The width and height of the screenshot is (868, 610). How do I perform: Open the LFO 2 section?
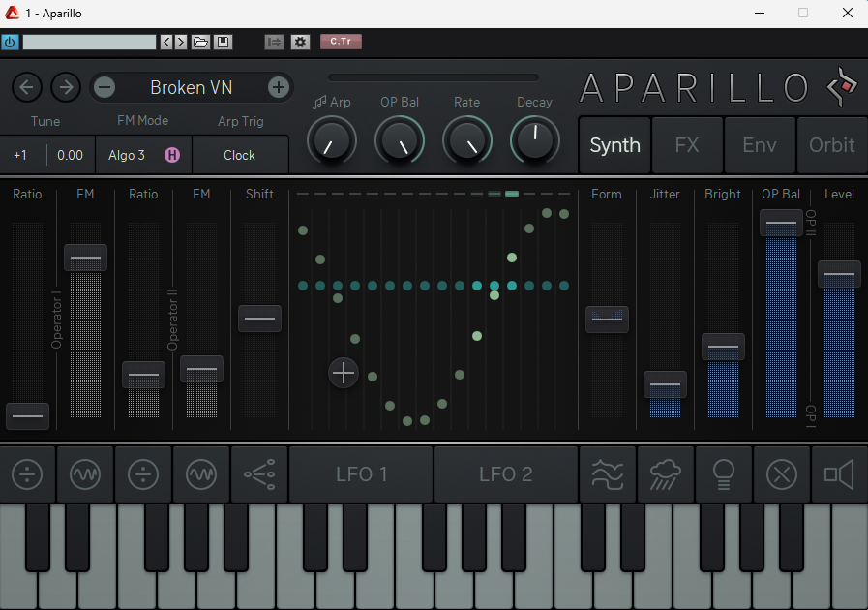point(505,474)
